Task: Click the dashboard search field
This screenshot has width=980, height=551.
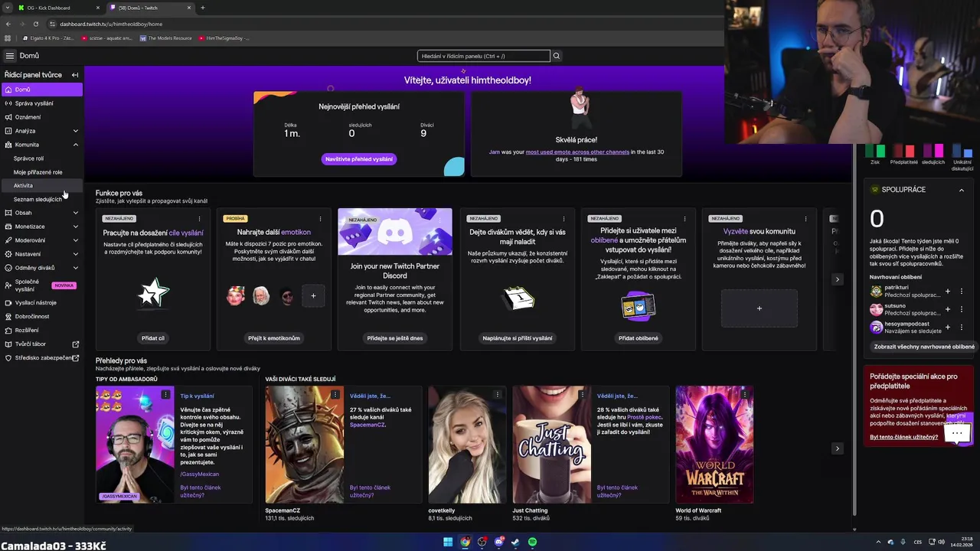Action: 484,56
